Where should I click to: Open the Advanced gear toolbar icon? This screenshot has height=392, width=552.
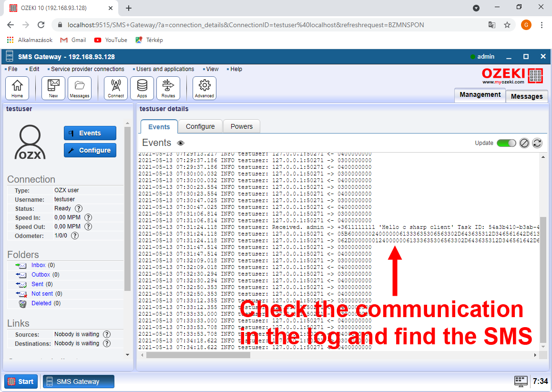click(204, 88)
